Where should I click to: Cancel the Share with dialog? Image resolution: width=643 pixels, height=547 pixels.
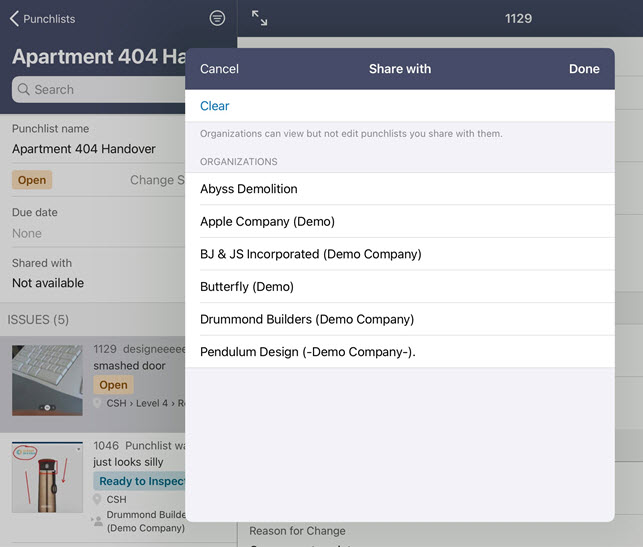(x=219, y=69)
